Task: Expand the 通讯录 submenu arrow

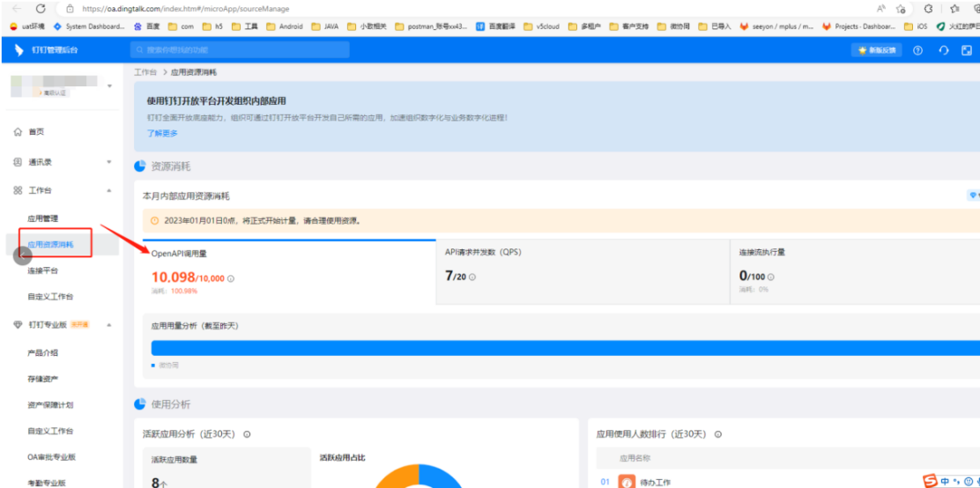Action: click(108, 162)
